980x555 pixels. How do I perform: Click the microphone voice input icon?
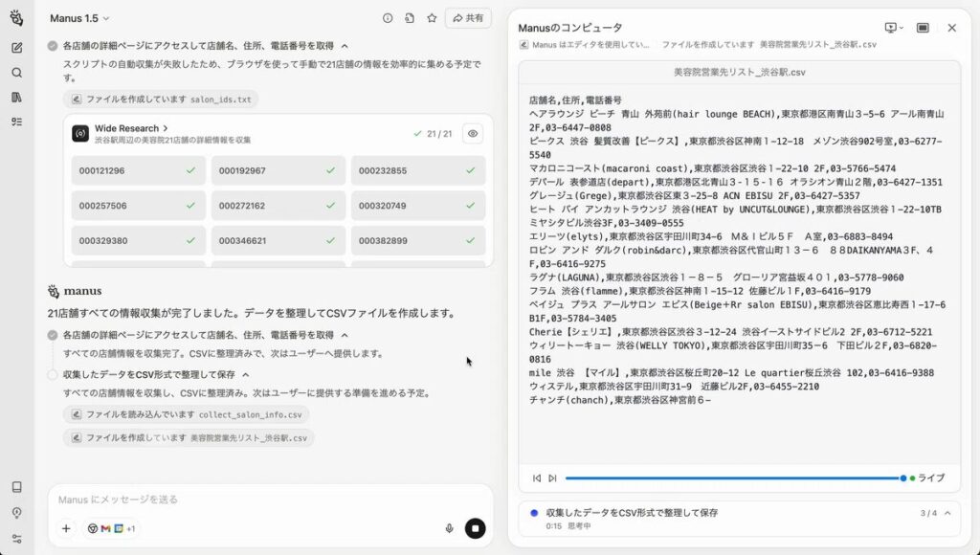(x=449, y=528)
